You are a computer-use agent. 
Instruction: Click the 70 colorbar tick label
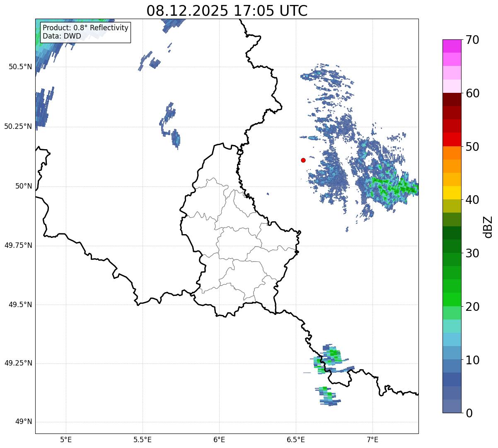[472, 40]
